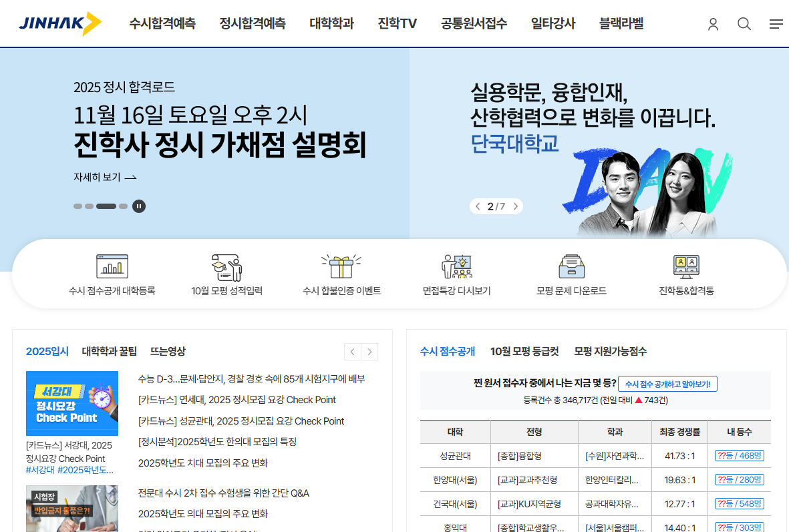The image size is (789, 532).
Task: Pause the main banner slideshow
Action: (x=139, y=206)
